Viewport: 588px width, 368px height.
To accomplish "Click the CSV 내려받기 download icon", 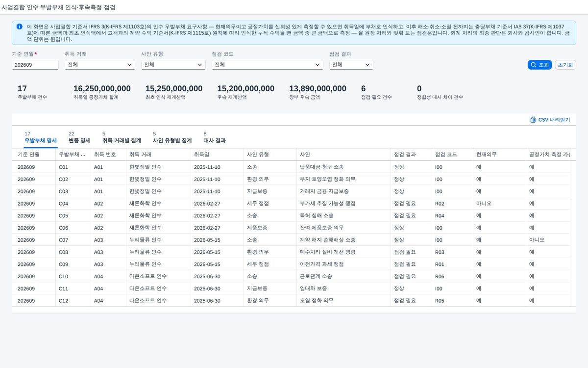I will (x=534, y=120).
